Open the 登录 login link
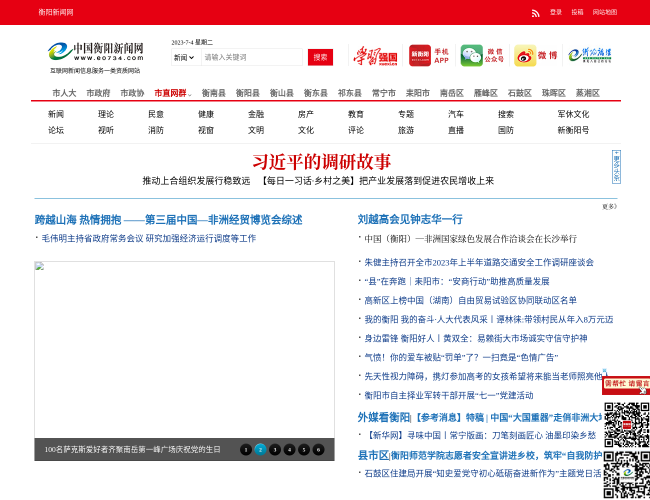650x500 pixels. 555,12
